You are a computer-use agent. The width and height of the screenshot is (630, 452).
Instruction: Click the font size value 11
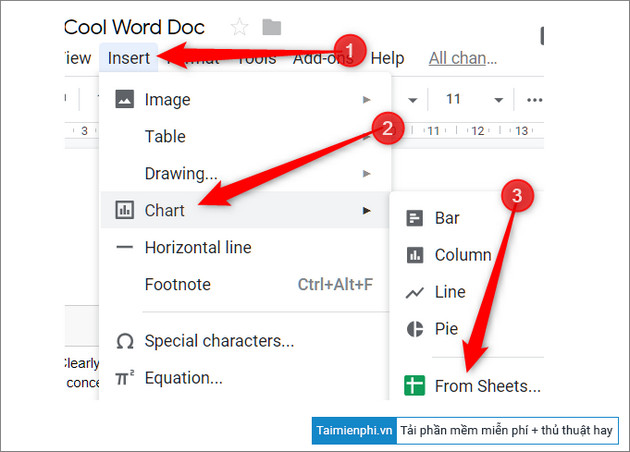click(x=453, y=99)
